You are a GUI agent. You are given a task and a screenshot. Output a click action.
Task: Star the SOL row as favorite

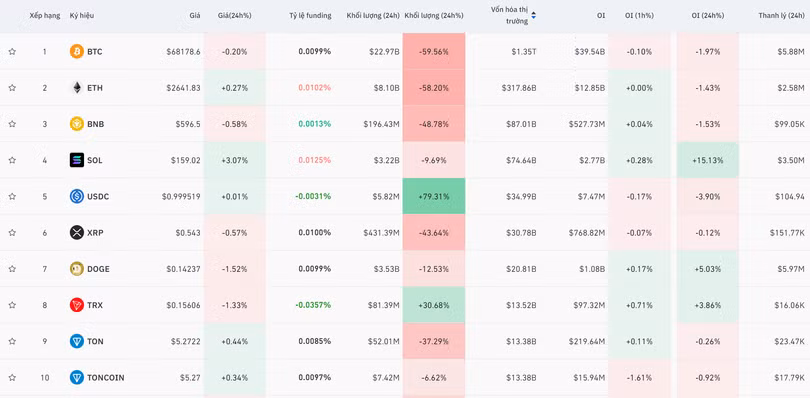click(x=12, y=160)
